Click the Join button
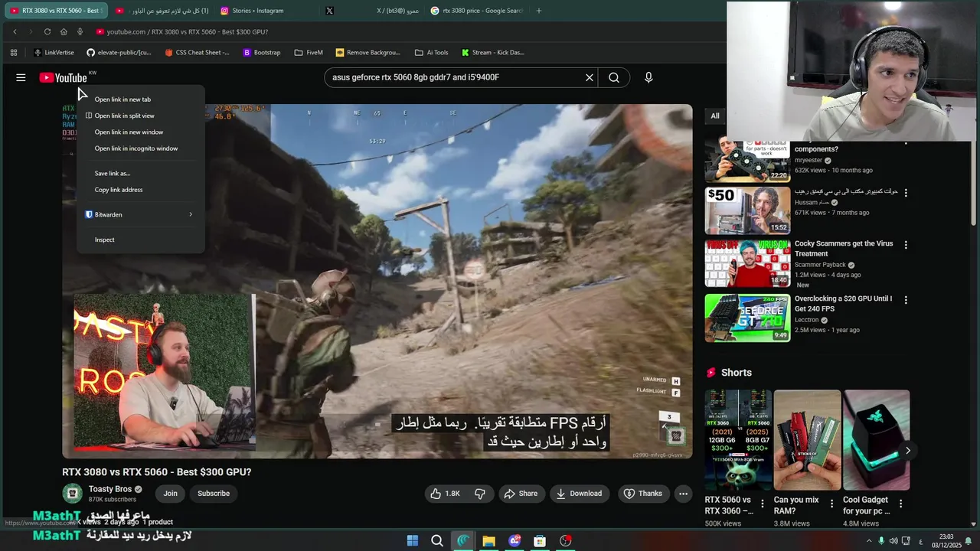This screenshot has width=980, height=551. [x=170, y=494]
